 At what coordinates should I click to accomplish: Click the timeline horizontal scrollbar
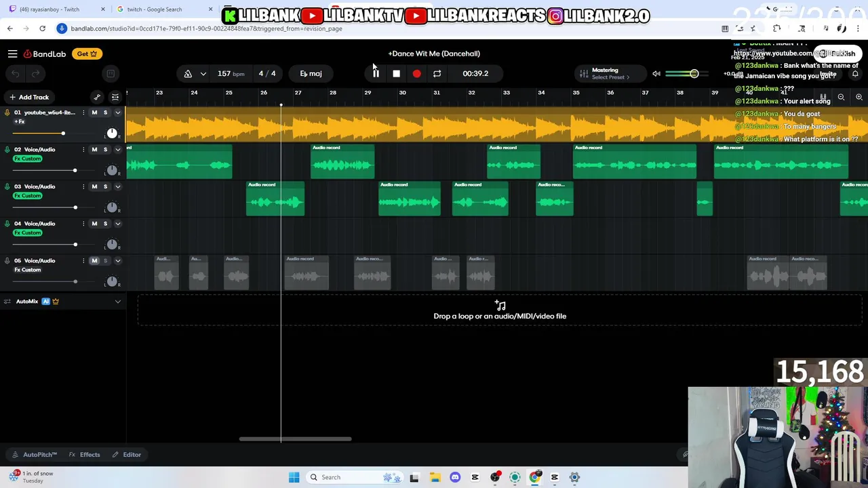pos(295,439)
